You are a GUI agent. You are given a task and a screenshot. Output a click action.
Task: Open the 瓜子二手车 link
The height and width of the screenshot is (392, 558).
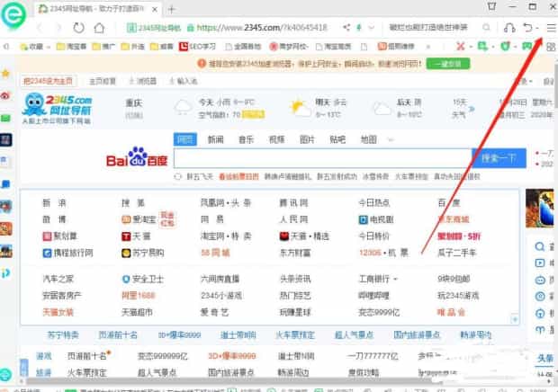[x=457, y=253]
